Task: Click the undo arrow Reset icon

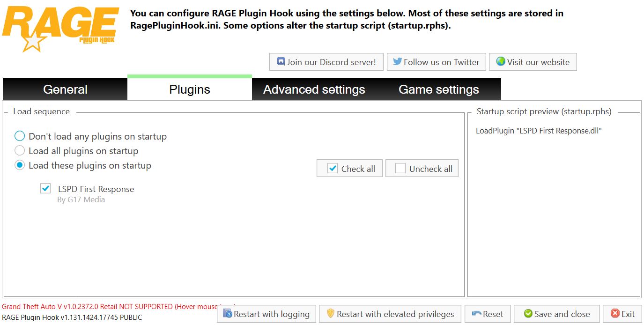Action: click(x=477, y=314)
